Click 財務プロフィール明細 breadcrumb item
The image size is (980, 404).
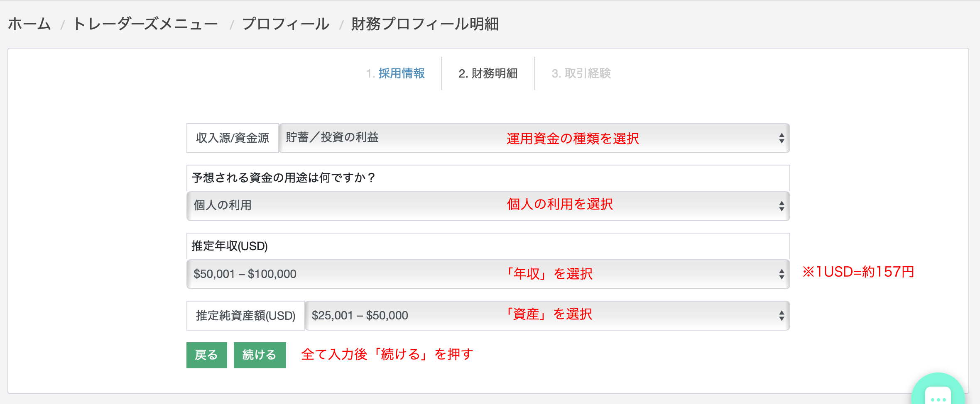(x=425, y=24)
